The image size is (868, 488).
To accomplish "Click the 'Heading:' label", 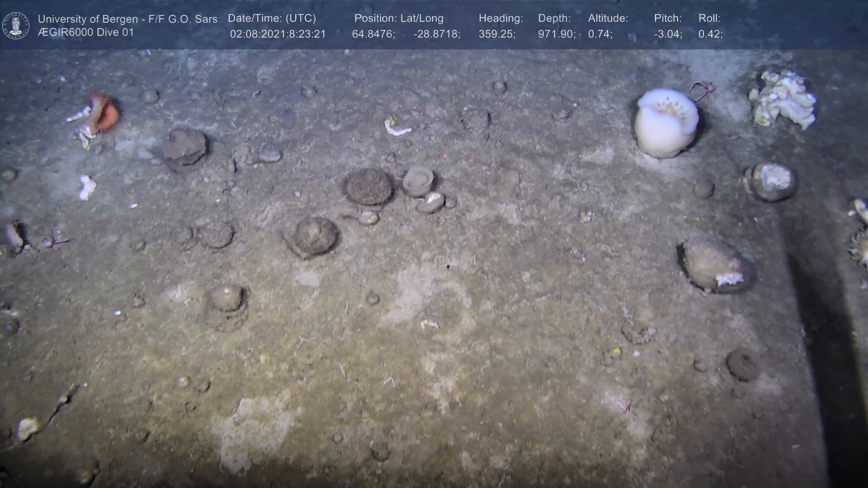I will click(x=500, y=19).
